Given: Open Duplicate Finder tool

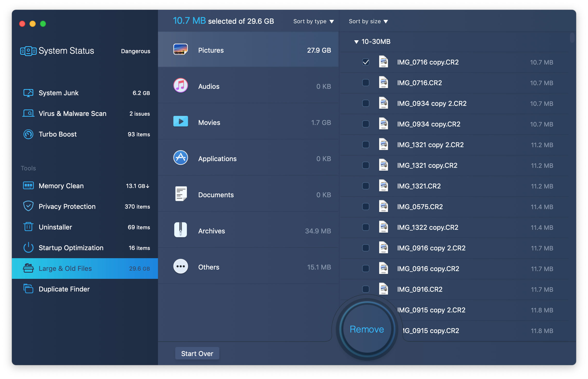Looking at the screenshot, I should click(85, 289).
